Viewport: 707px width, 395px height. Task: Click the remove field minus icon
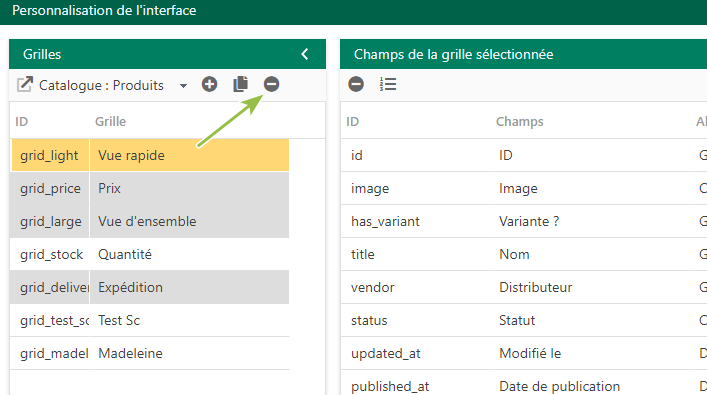[x=356, y=84]
